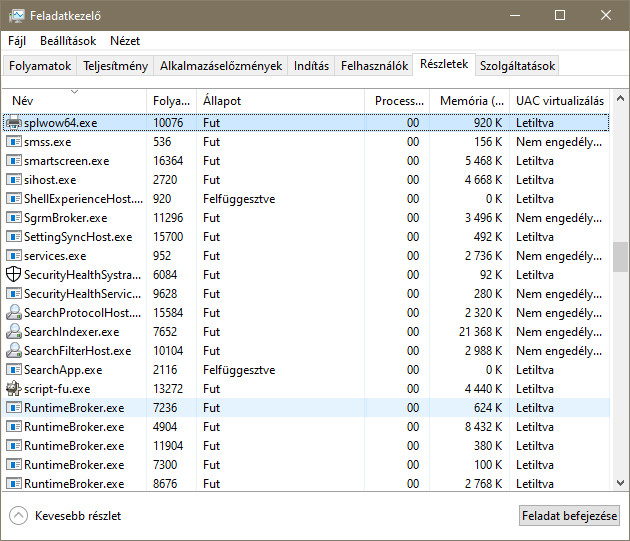Click the 21 368 K memory value

481,332
